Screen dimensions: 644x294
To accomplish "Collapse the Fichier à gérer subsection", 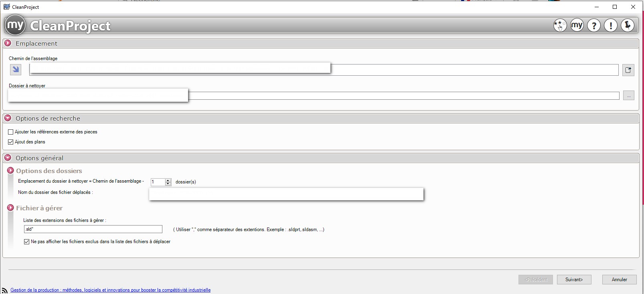I will (x=11, y=208).
